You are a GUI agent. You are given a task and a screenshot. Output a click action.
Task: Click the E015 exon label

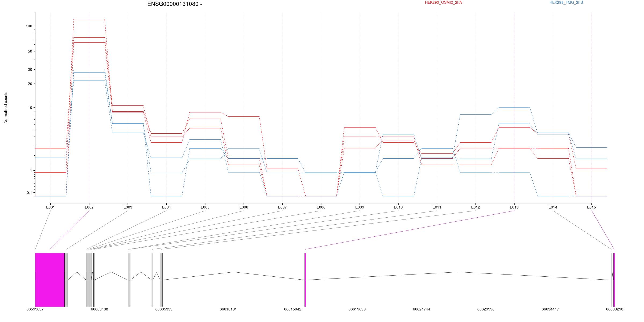point(591,207)
